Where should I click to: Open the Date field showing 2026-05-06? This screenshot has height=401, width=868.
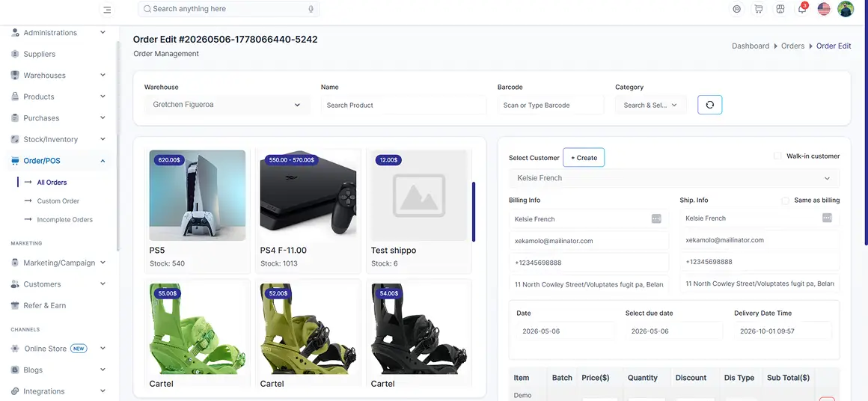coord(566,331)
